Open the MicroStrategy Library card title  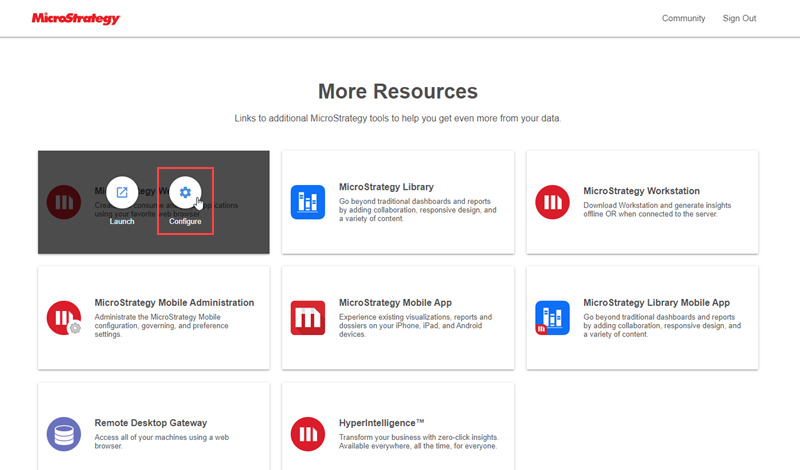pos(386,187)
